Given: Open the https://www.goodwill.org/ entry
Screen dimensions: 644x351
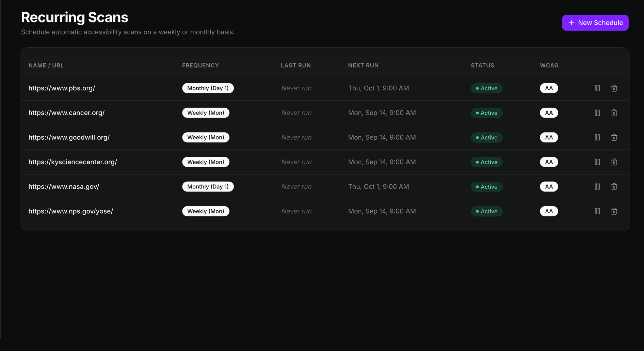Looking at the screenshot, I should tap(69, 137).
